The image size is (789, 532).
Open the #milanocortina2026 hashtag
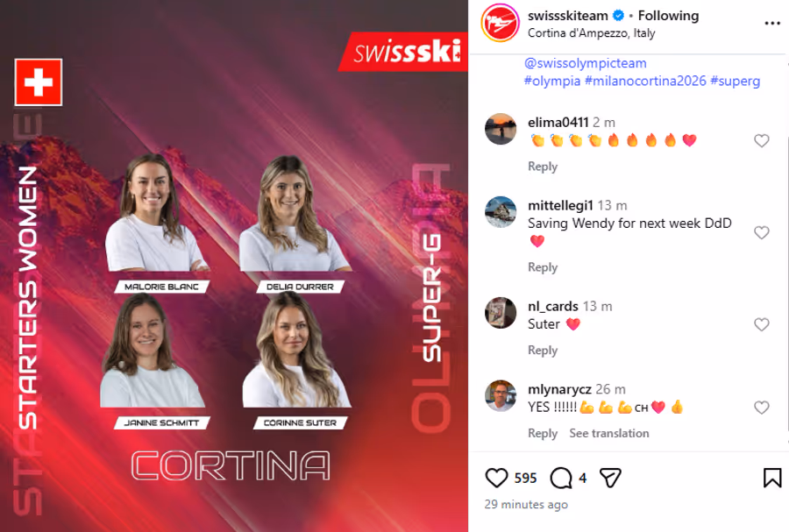(x=645, y=81)
